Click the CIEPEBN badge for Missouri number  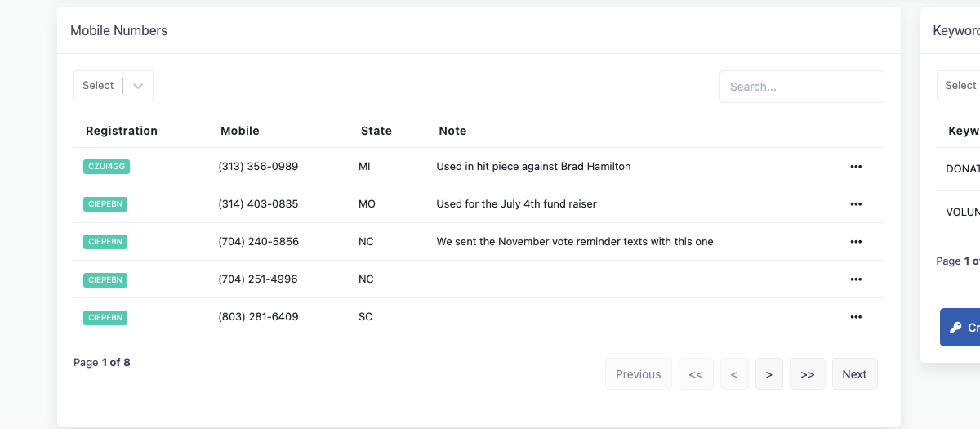tap(105, 204)
